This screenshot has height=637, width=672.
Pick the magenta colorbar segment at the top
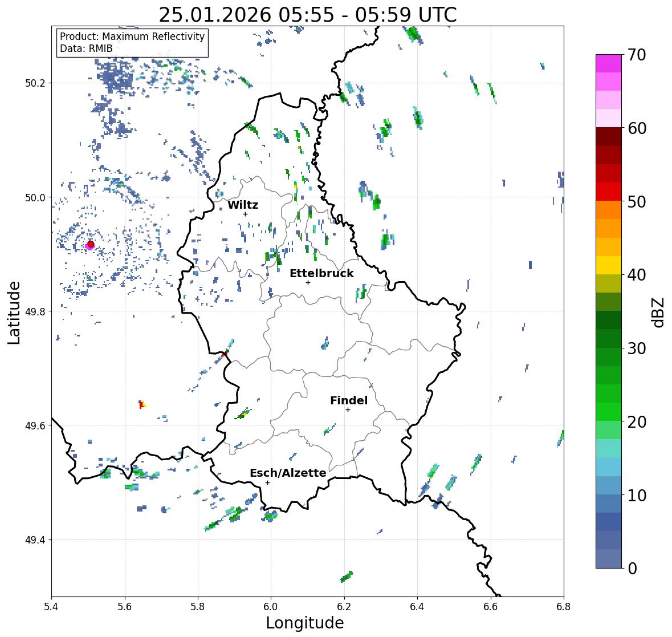(609, 63)
